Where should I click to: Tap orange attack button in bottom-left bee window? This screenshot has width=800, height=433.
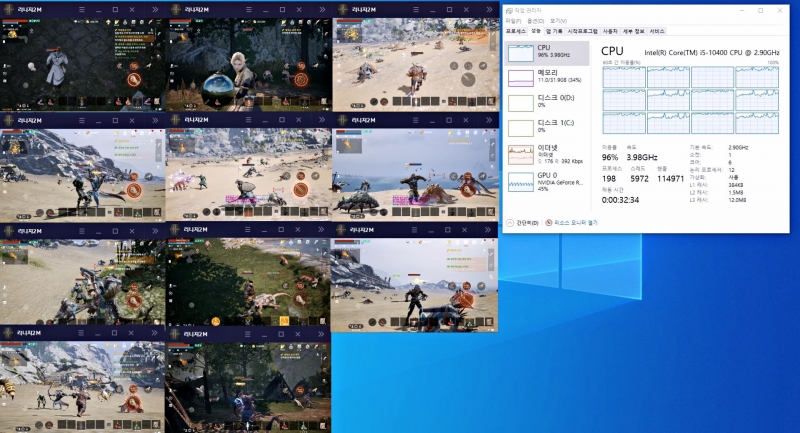[x=134, y=403]
